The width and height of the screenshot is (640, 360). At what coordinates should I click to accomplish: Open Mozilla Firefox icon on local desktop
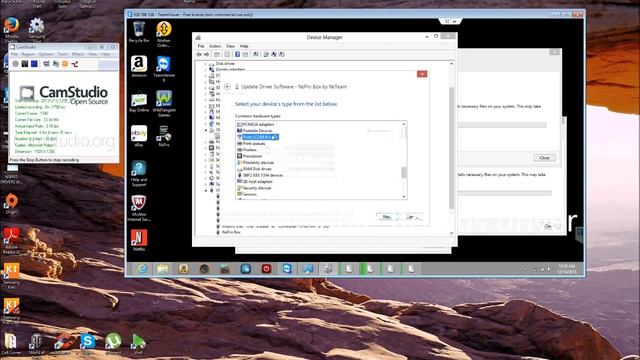[x=11, y=30]
